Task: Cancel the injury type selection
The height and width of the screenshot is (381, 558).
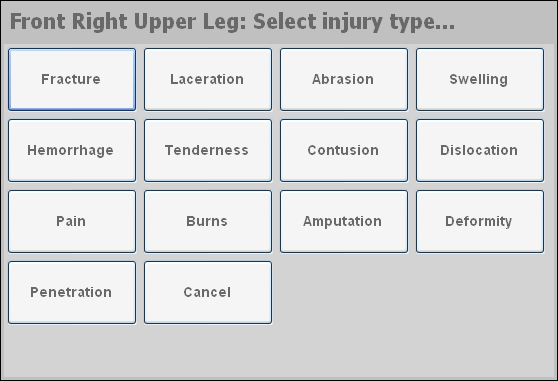Action: [208, 292]
